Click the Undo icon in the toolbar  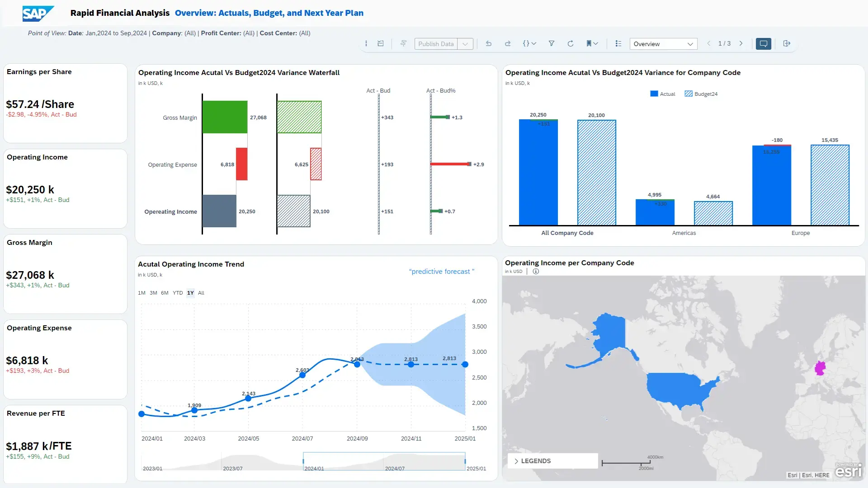point(489,43)
